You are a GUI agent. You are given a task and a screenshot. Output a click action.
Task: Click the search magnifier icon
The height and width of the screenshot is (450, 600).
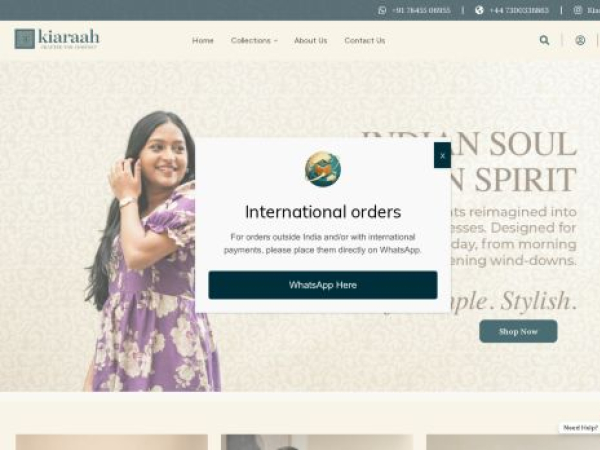coord(544,40)
